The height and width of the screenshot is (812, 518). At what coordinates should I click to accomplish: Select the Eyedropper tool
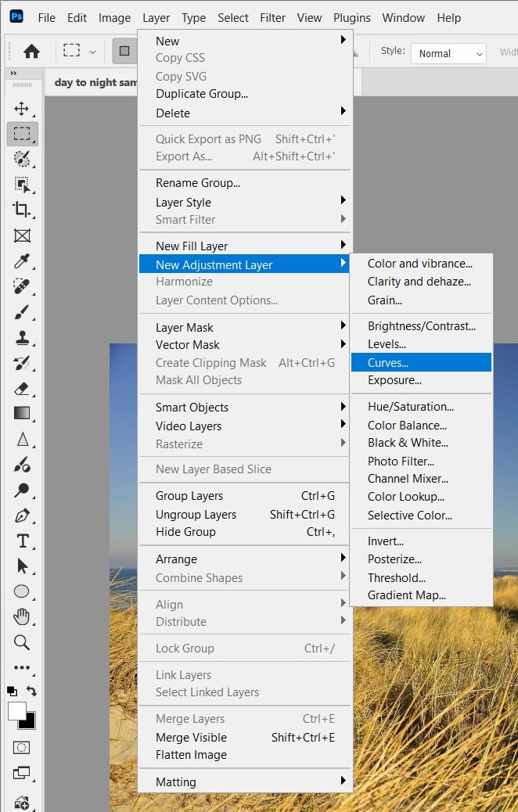[x=22, y=260]
